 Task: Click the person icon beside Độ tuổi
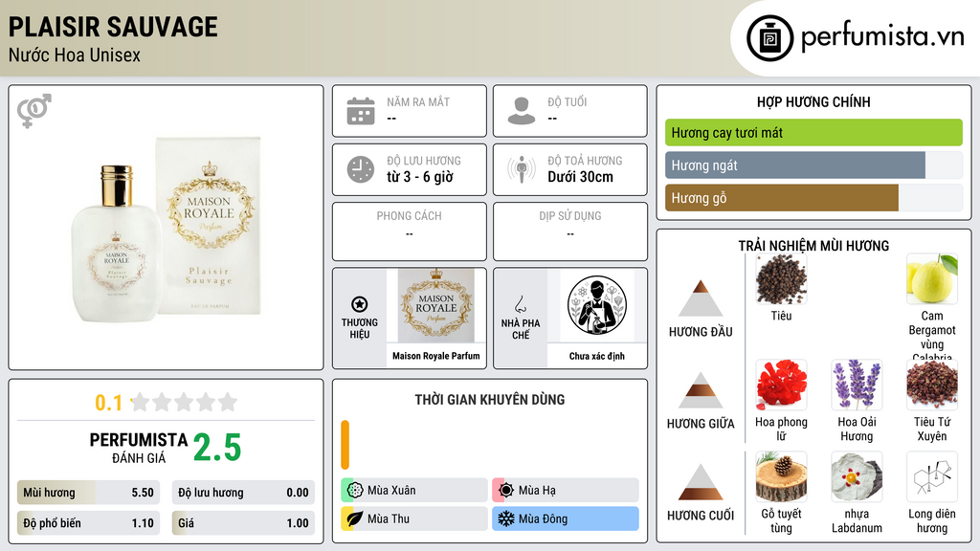coord(522,111)
